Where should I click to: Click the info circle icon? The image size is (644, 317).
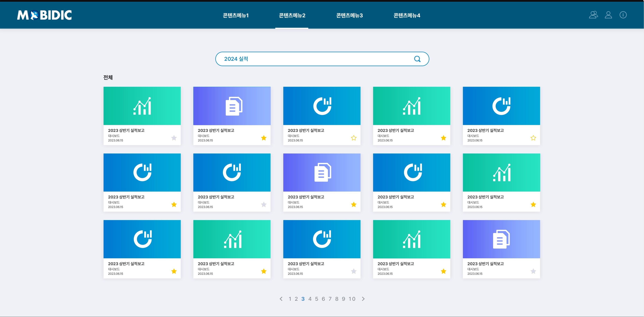(623, 15)
